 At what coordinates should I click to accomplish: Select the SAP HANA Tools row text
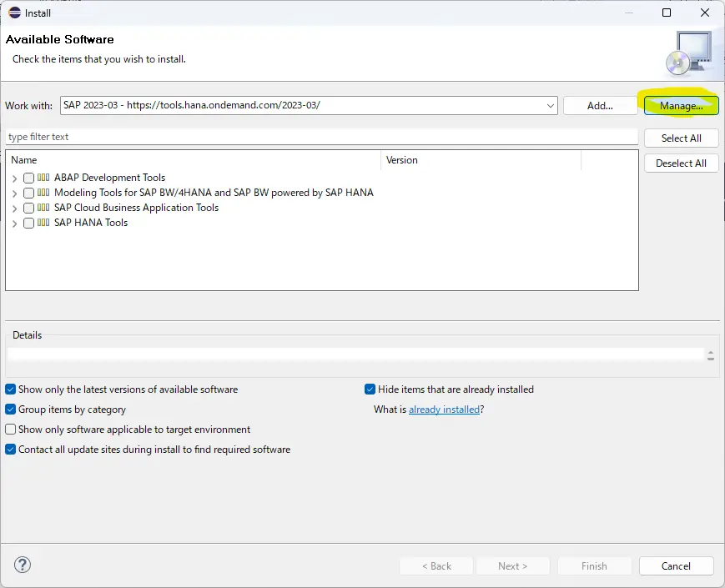pyautogui.click(x=91, y=223)
